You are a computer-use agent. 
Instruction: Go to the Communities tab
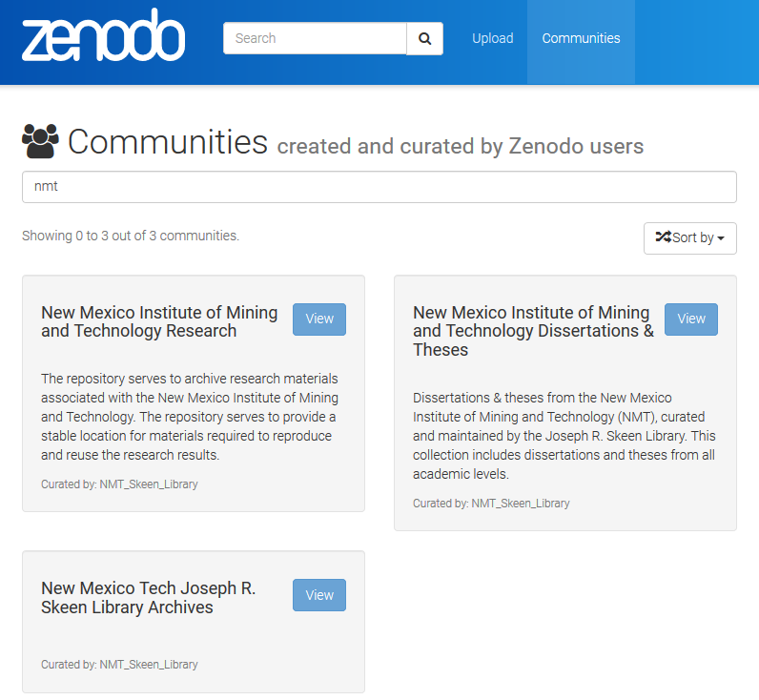pos(581,38)
